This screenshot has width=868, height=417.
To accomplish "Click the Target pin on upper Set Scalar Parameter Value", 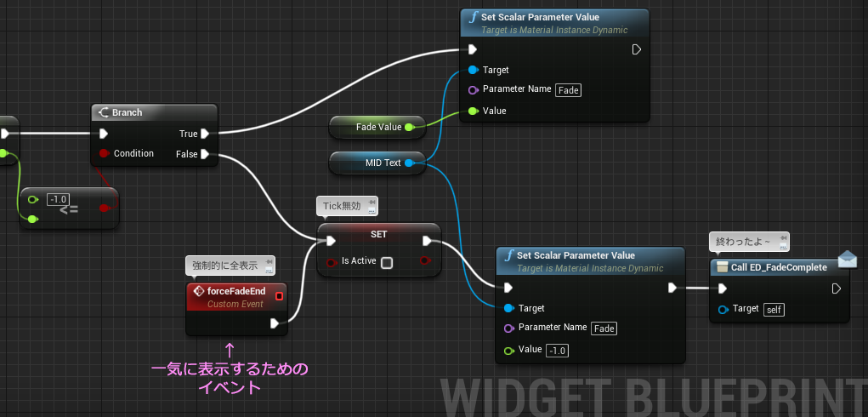I will click(x=473, y=71).
